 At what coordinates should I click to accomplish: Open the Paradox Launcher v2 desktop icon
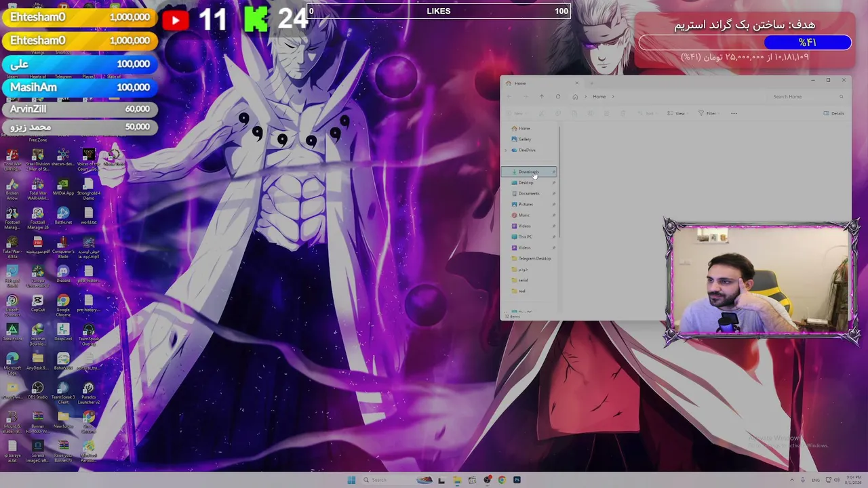point(88,393)
